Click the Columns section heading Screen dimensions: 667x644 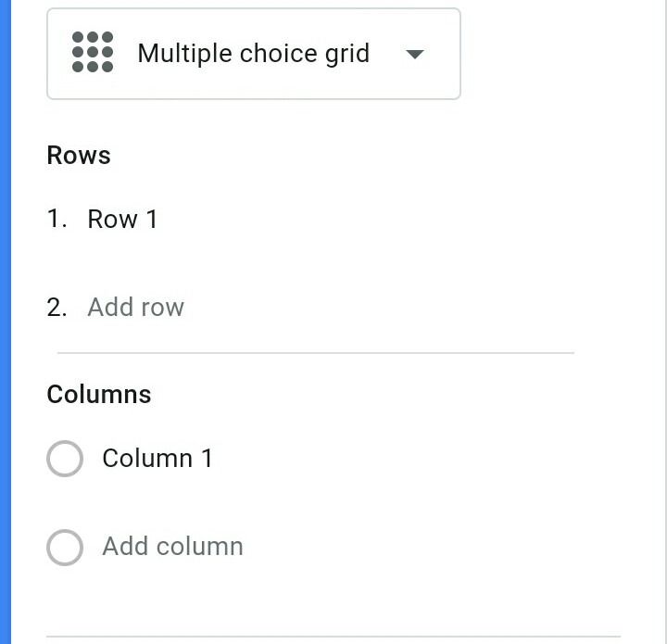pos(99,395)
